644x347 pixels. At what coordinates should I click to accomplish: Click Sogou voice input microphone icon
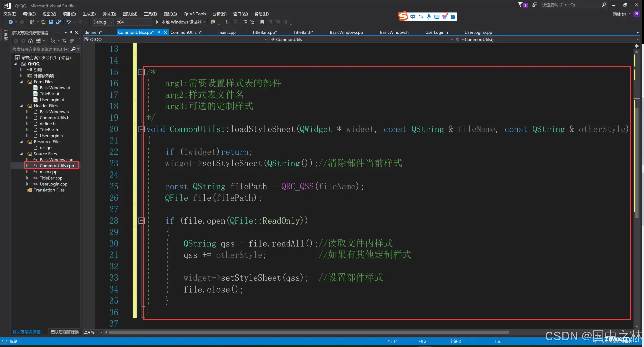[x=429, y=16]
